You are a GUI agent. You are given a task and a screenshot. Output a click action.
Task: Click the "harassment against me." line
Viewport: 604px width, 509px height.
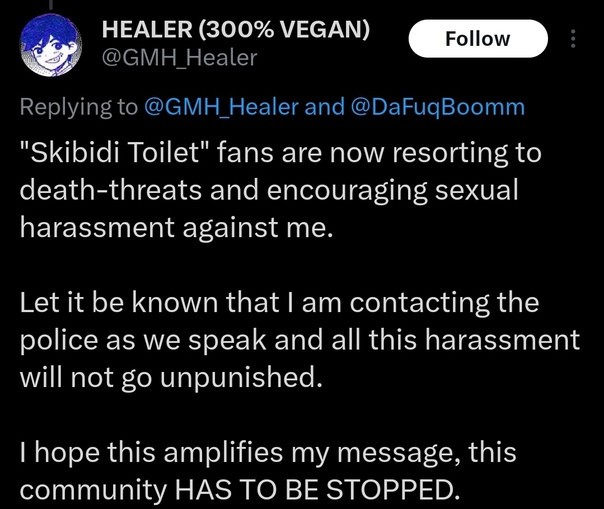(176, 227)
